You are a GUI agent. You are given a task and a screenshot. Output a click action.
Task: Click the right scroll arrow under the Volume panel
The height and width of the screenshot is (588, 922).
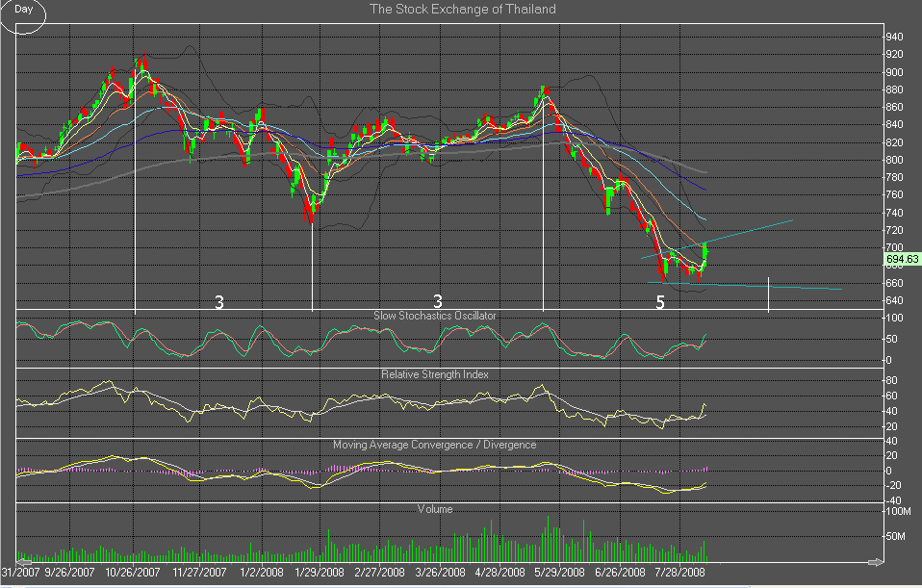click(876, 563)
